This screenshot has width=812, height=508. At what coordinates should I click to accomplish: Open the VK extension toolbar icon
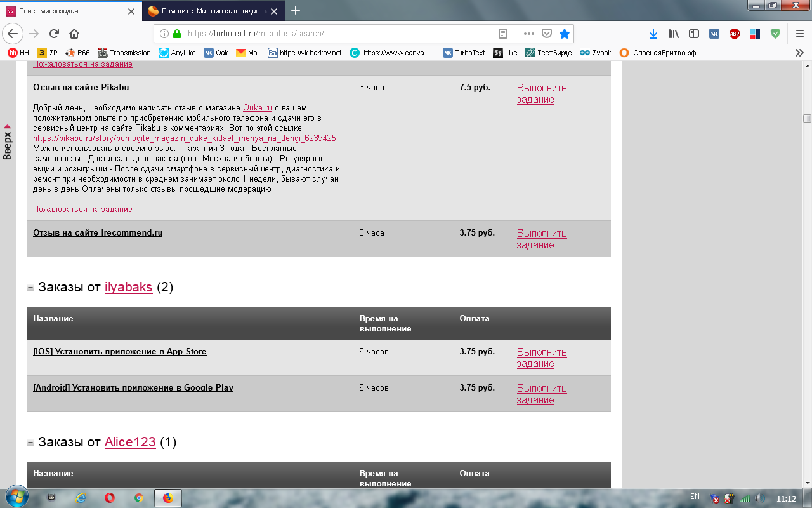(x=714, y=34)
